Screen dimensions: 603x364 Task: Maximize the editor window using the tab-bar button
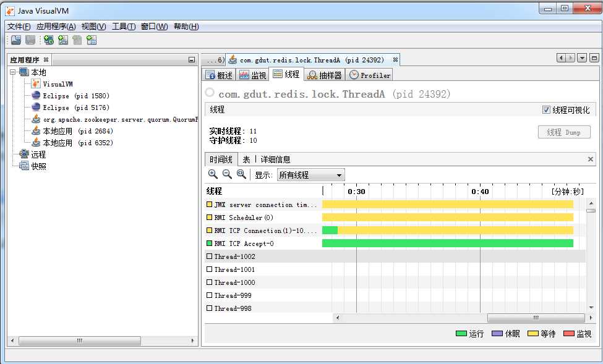594,58
